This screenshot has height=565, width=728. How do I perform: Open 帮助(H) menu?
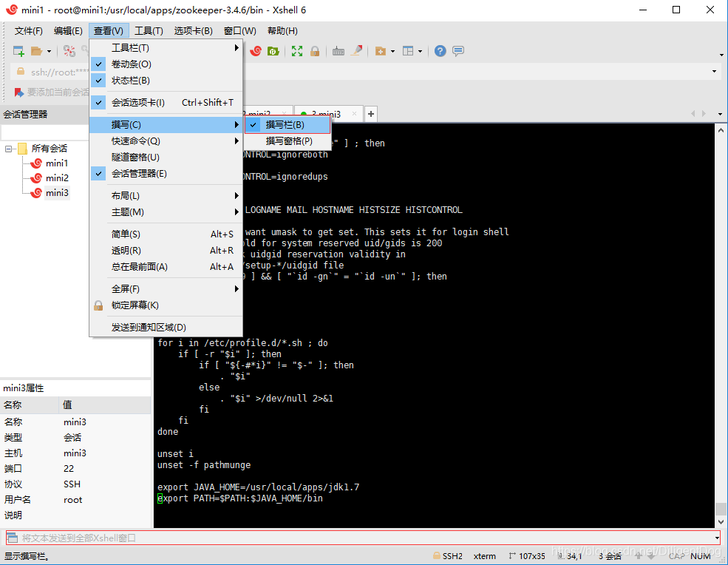tap(282, 30)
